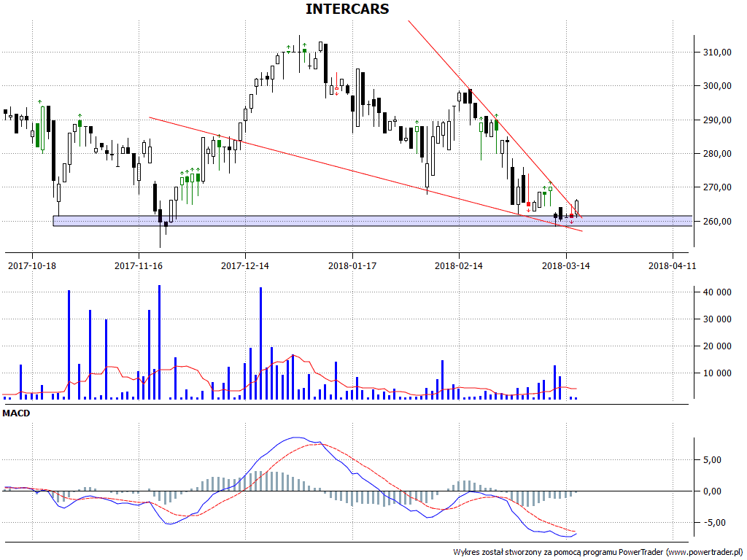
Task: Select the 2017-10-18 date label
Action: (x=32, y=265)
